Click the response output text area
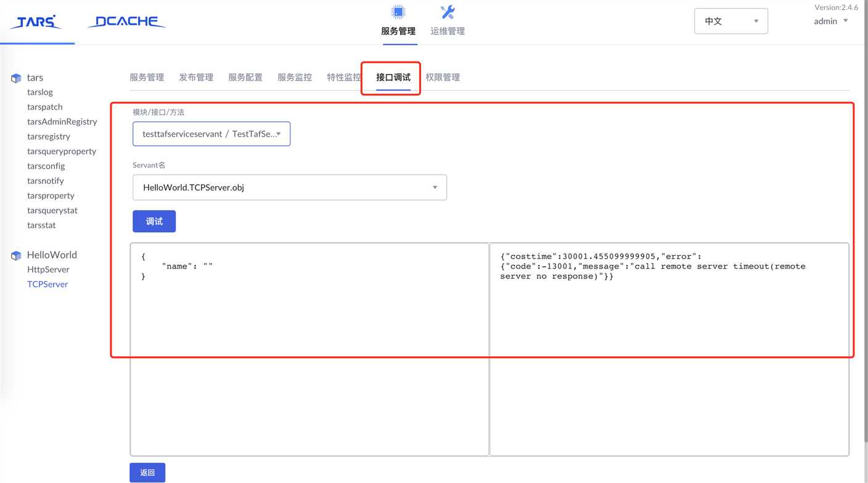 pyautogui.click(x=669, y=349)
